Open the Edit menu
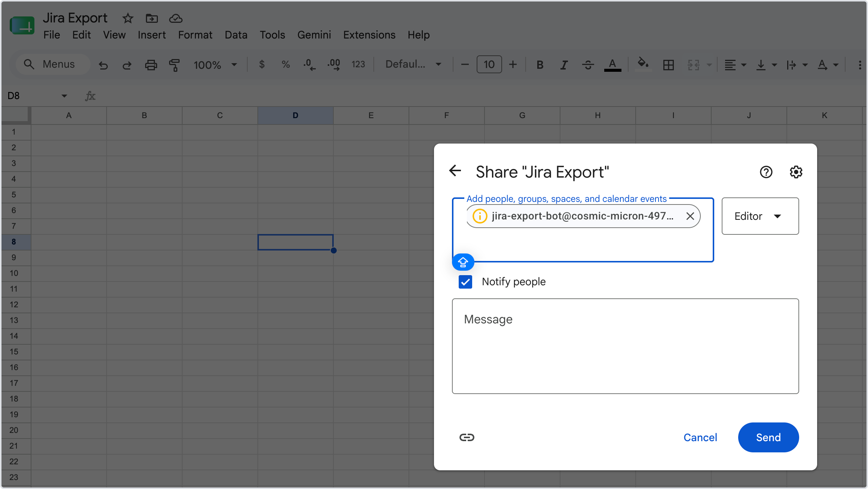Image resolution: width=868 pixels, height=489 pixels. 82,35
